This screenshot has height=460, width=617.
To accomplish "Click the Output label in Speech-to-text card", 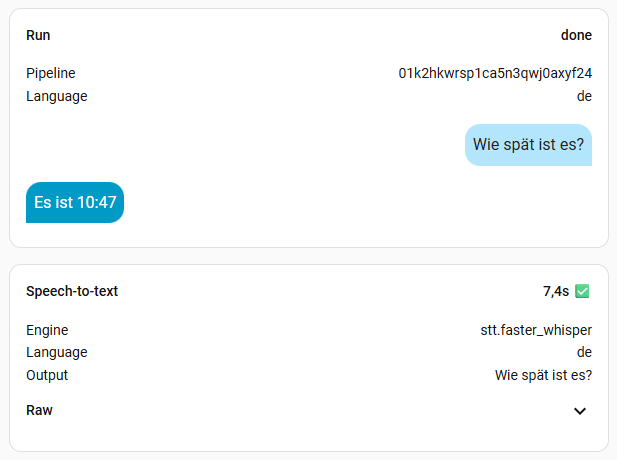I will 47,375.
